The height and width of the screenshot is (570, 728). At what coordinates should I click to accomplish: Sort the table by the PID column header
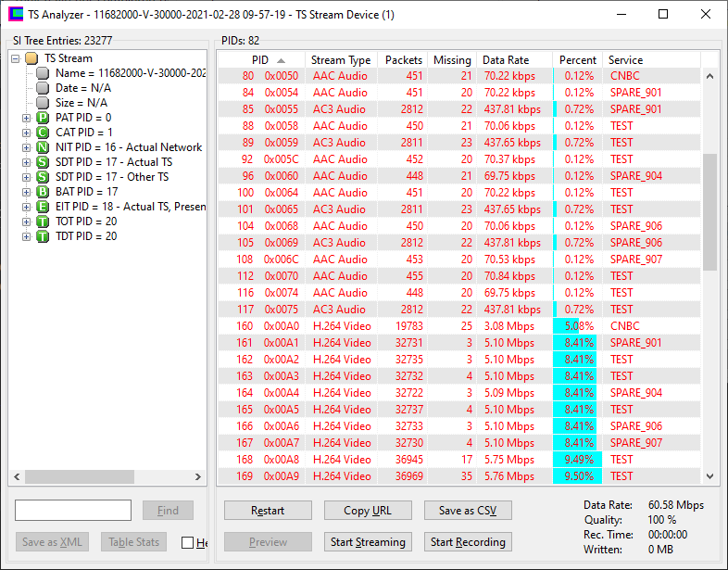(260, 60)
